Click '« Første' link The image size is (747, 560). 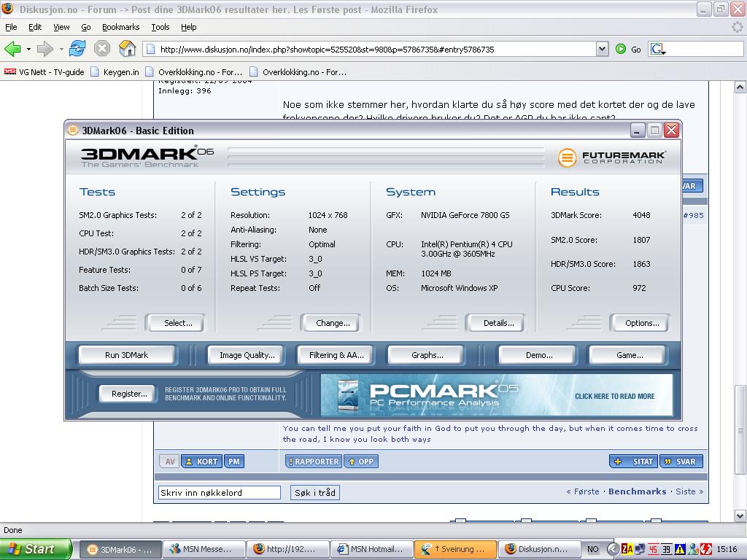coord(583,491)
